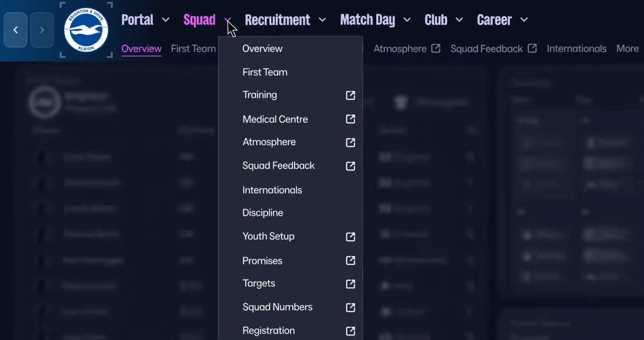Open the More tab in the sub-navigation
Image resolution: width=644 pixels, height=340 pixels.
[627, 49]
